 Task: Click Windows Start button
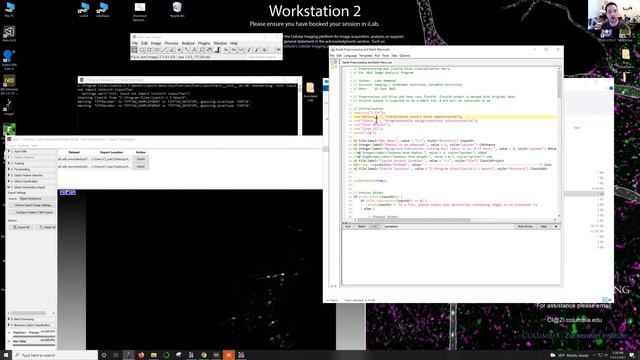coord(6,355)
